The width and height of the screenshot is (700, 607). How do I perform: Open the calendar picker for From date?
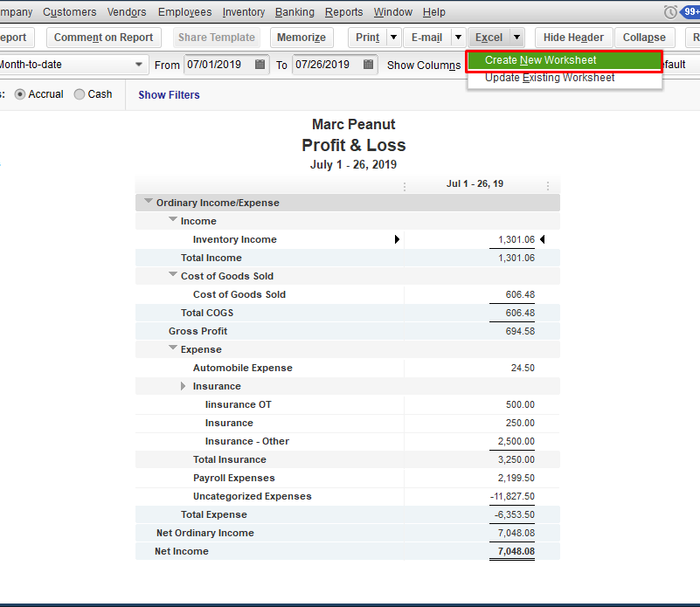(x=260, y=65)
